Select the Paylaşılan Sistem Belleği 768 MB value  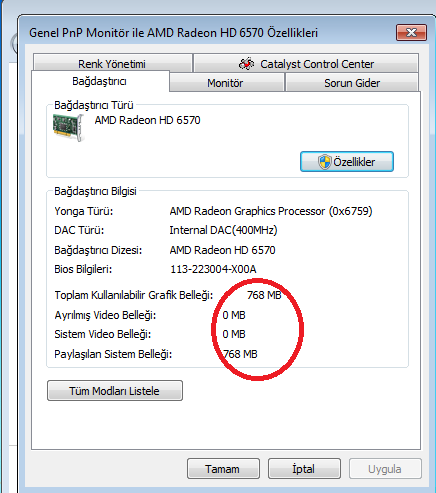pos(240,354)
